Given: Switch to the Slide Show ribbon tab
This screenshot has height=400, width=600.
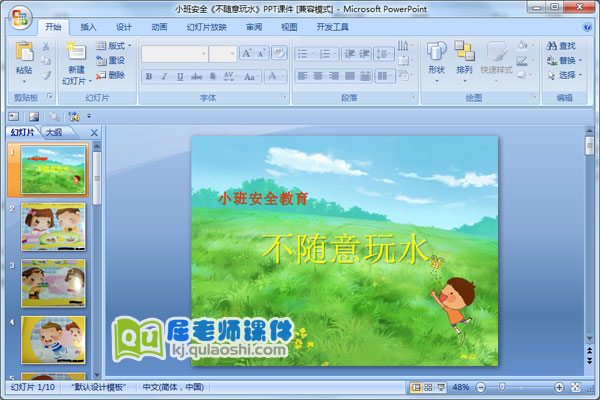Looking at the screenshot, I should [207, 27].
